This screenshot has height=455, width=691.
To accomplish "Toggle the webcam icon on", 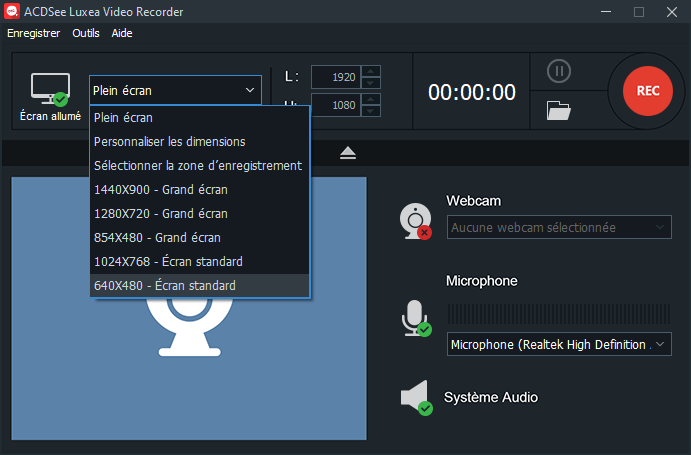I will (415, 220).
